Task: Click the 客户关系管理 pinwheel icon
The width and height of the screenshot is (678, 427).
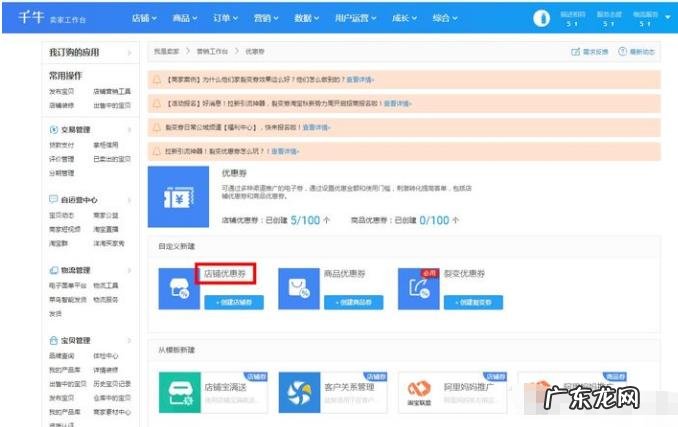Action: point(299,392)
